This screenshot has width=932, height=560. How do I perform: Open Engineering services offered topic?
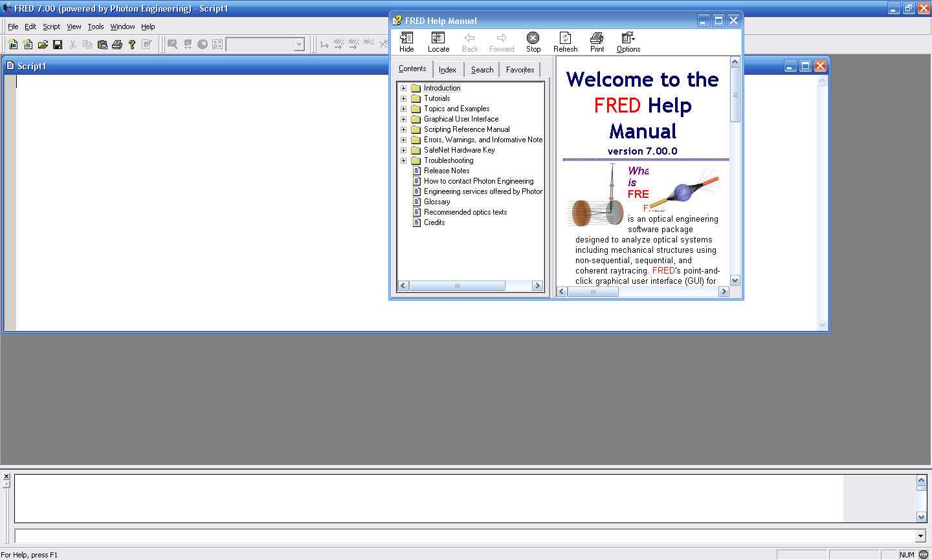tap(483, 191)
